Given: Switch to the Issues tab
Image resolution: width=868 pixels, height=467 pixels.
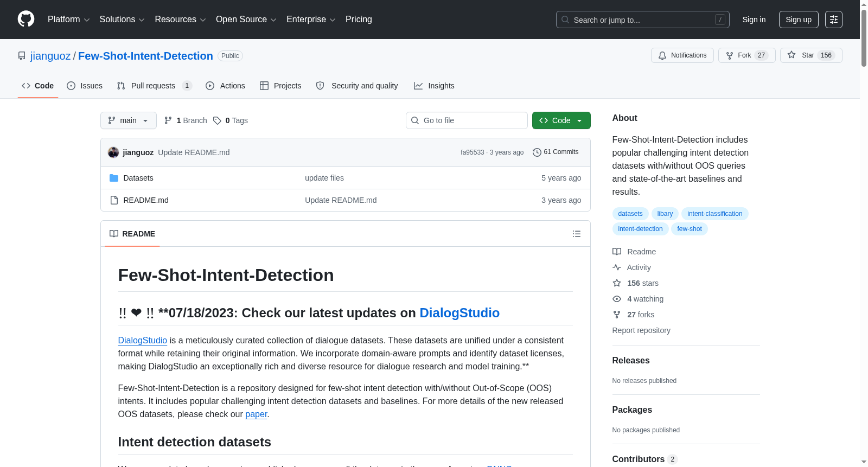Looking at the screenshot, I should [85, 86].
